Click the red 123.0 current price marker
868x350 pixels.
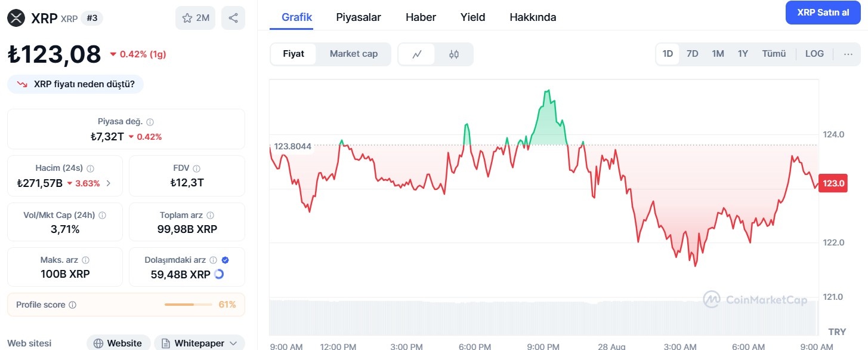[x=833, y=183]
